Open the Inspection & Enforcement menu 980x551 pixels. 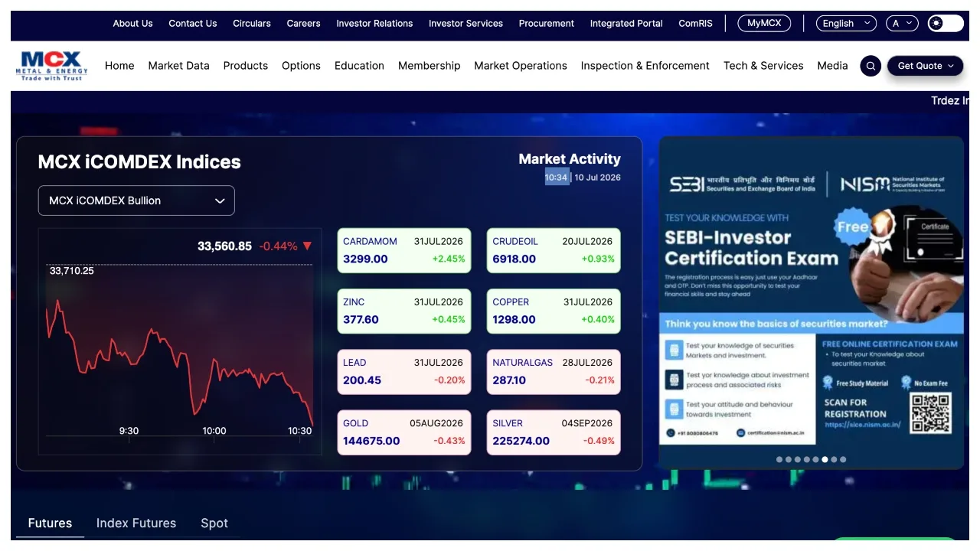coord(645,66)
